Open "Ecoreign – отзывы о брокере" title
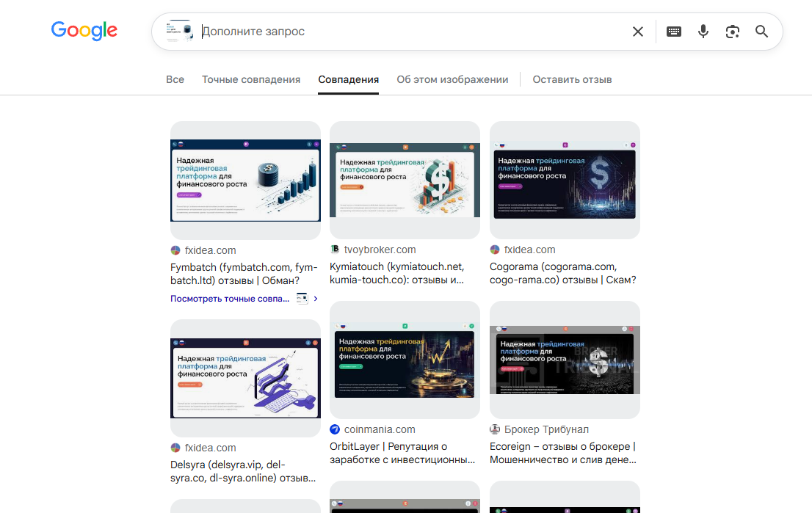Viewport: 812px width, 513px height. [563, 453]
